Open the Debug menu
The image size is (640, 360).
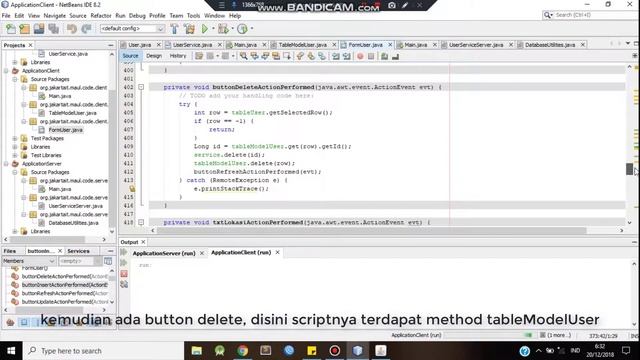tap(137, 16)
